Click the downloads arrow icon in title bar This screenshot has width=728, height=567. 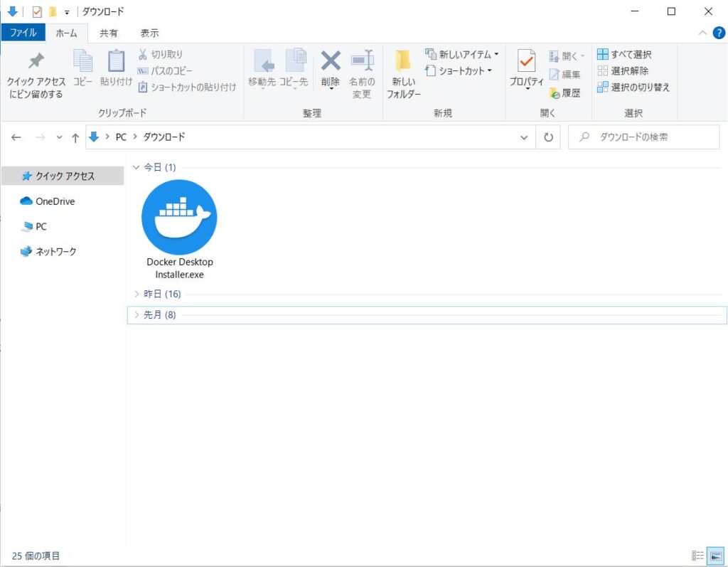13,11
